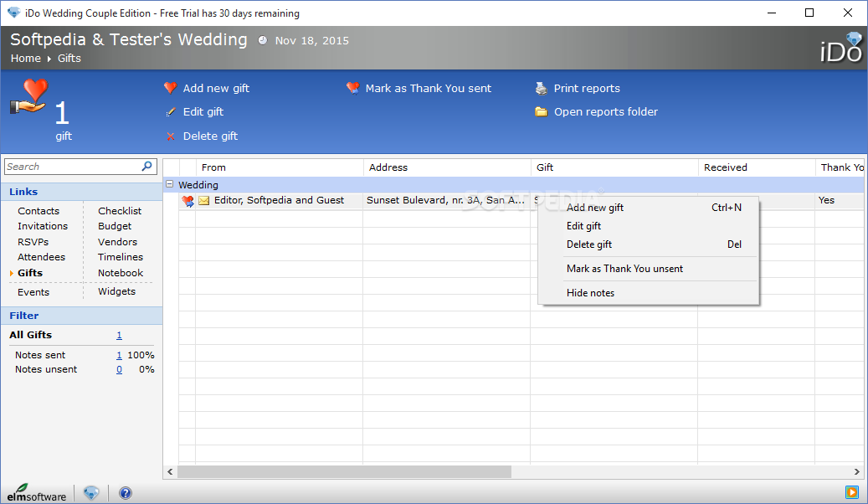Click the Print reports label
The width and height of the screenshot is (868, 504).
pos(587,89)
